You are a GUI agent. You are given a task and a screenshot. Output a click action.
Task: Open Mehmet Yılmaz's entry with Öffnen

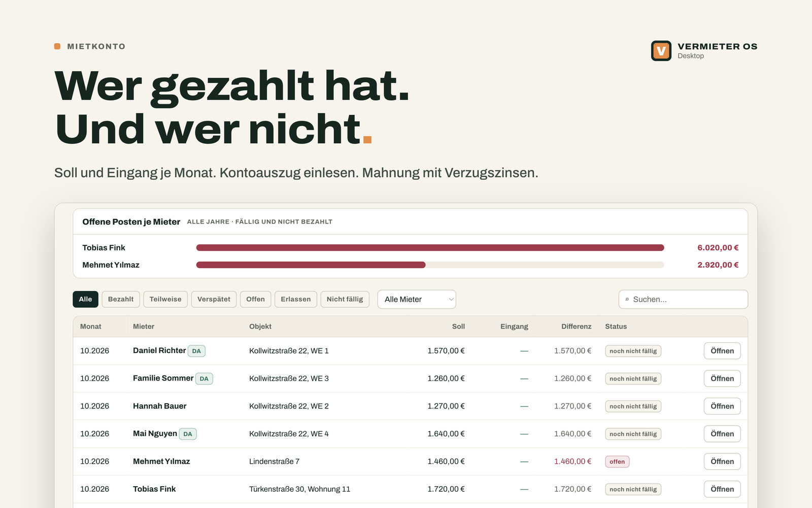[722, 461]
